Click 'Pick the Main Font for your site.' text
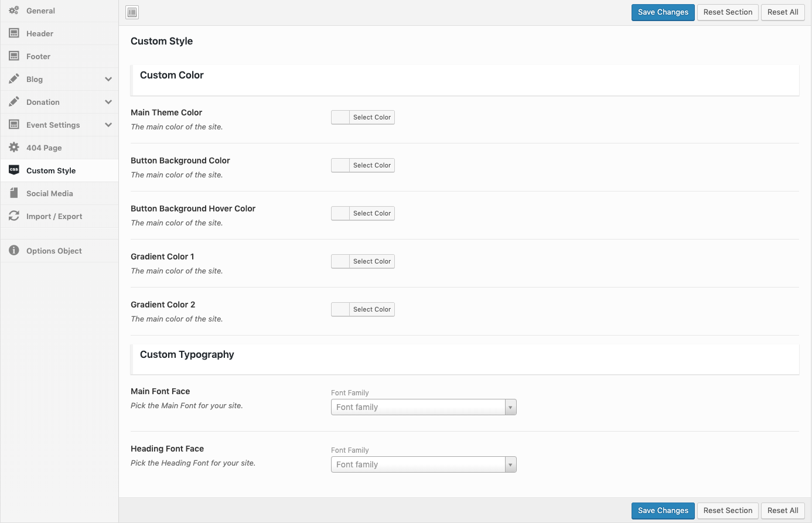The height and width of the screenshot is (523, 812). (187, 405)
